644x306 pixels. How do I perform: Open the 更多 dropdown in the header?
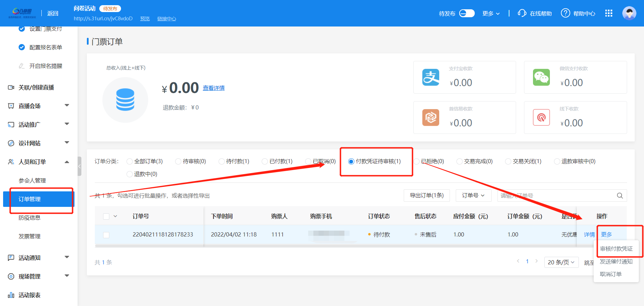click(x=491, y=13)
